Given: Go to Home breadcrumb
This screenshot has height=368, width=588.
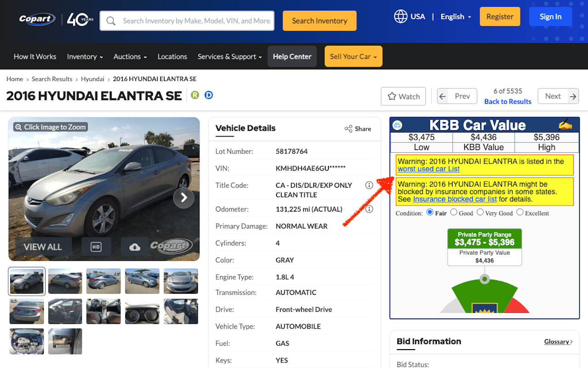Looking at the screenshot, I should 15,79.
